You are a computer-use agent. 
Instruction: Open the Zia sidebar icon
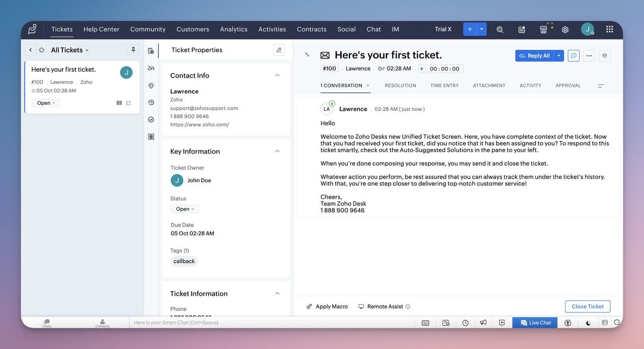tap(151, 68)
